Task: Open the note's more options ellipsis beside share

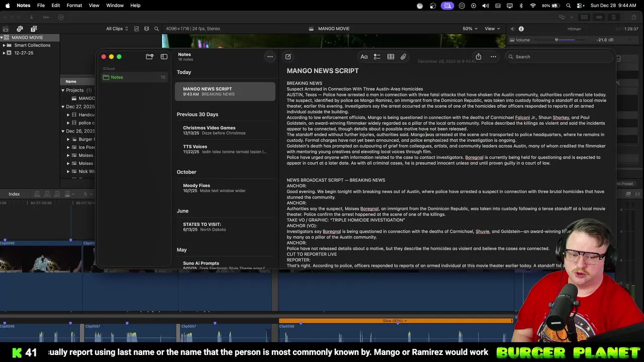Action: click(x=493, y=57)
